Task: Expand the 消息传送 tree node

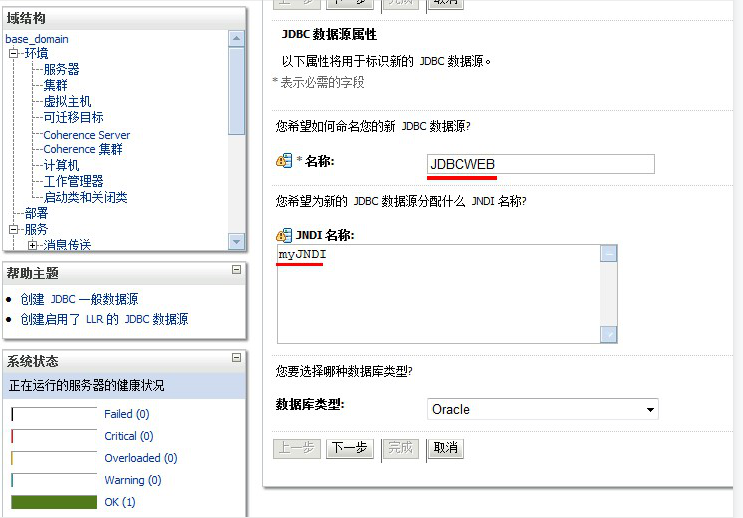Action: (32, 245)
